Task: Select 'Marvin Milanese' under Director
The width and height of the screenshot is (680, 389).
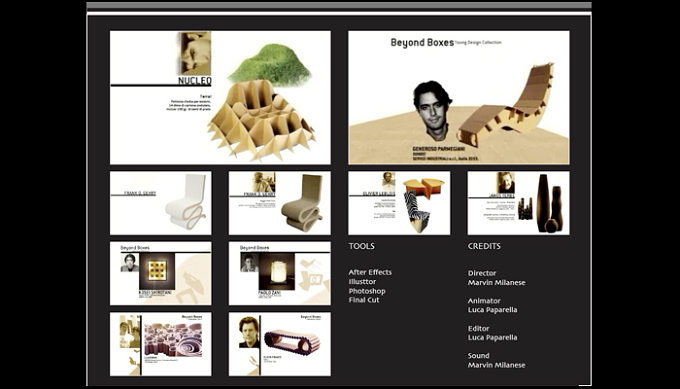Action: (497, 283)
